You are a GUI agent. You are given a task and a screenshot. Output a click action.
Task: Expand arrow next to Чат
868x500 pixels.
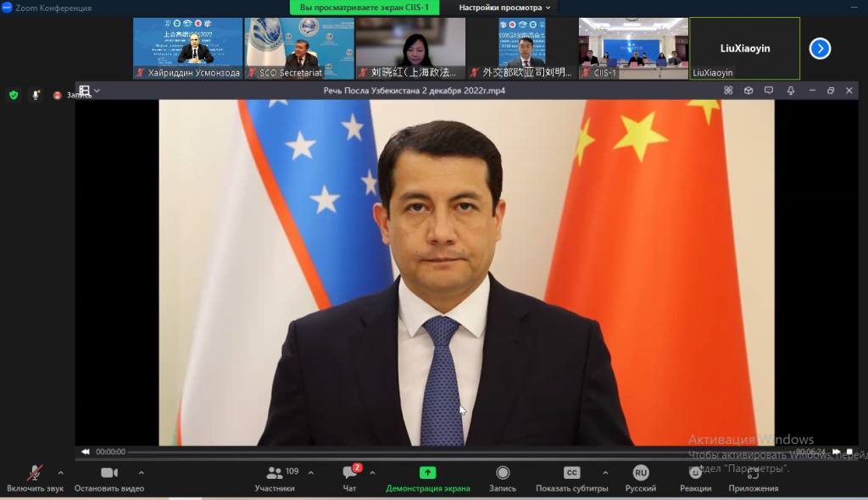(373, 473)
